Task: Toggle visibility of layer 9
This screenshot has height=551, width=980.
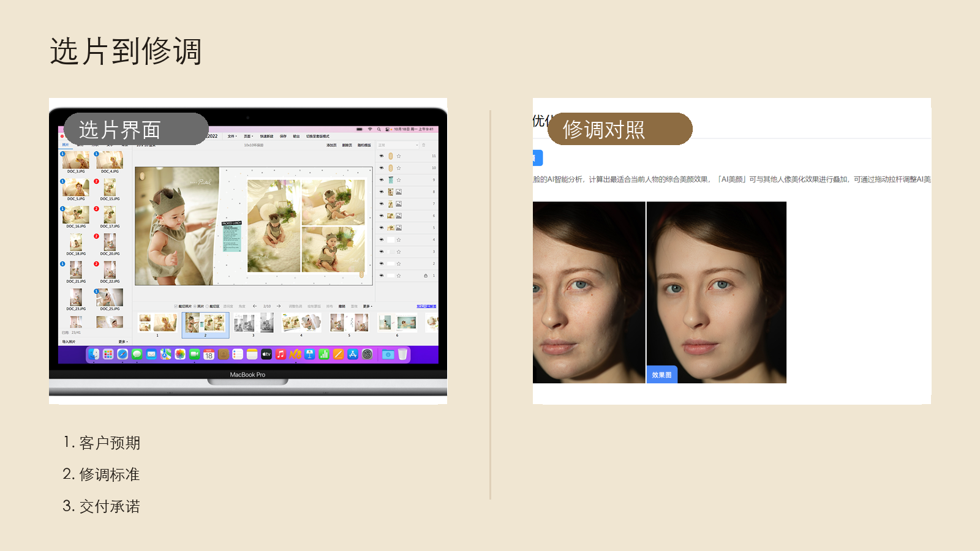Action: [x=382, y=180]
